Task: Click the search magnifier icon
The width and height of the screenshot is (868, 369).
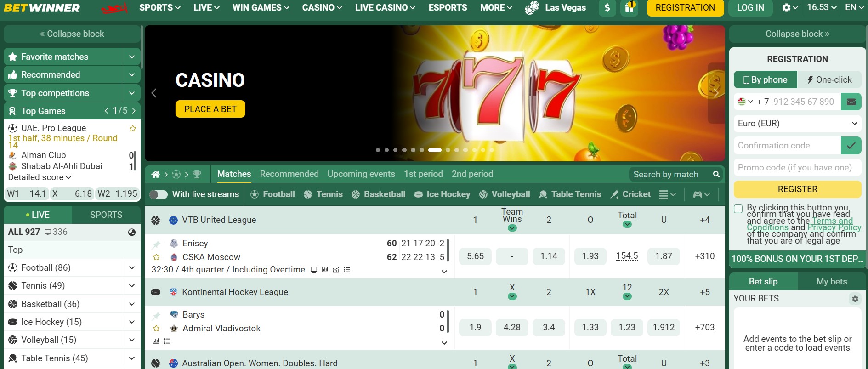Action: pos(716,174)
